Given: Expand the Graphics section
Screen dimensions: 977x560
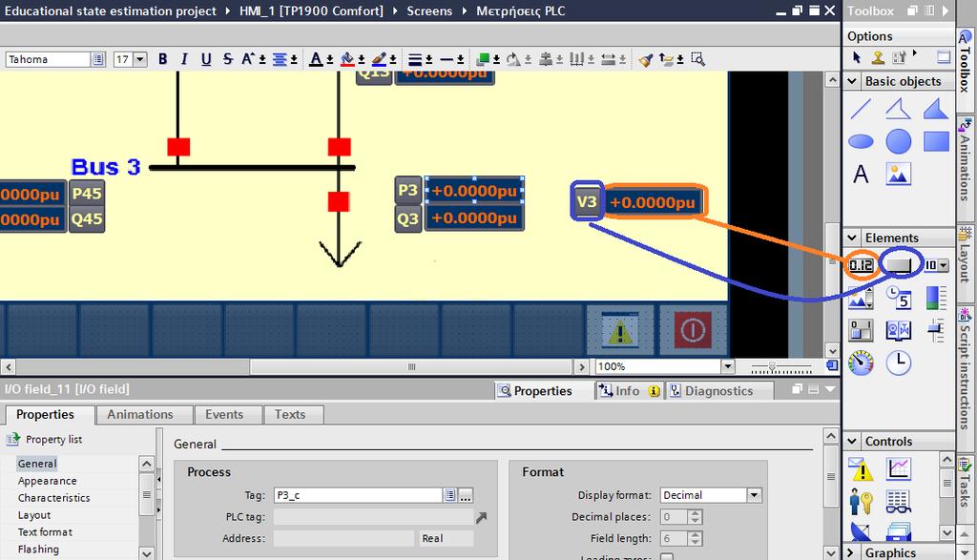Looking at the screenshot, I should click(851, 552).
